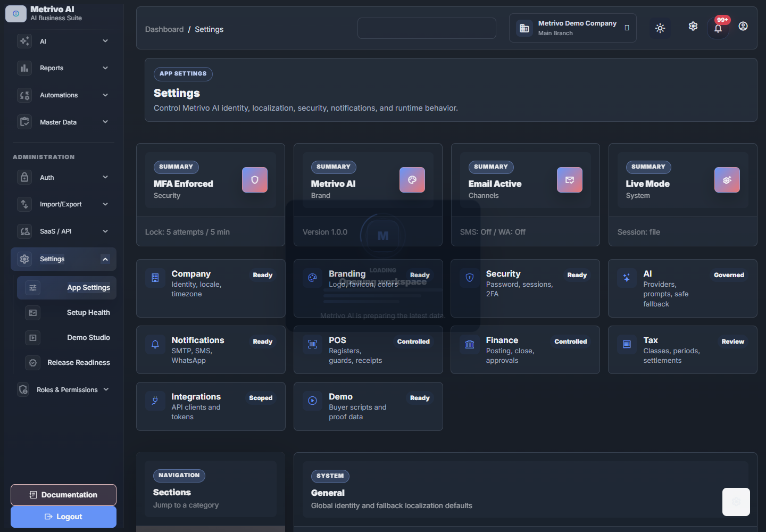Click the Email Active envelope icon
Image resolution: width=766 pixels, height=532 pixels.
coord(570,180)
